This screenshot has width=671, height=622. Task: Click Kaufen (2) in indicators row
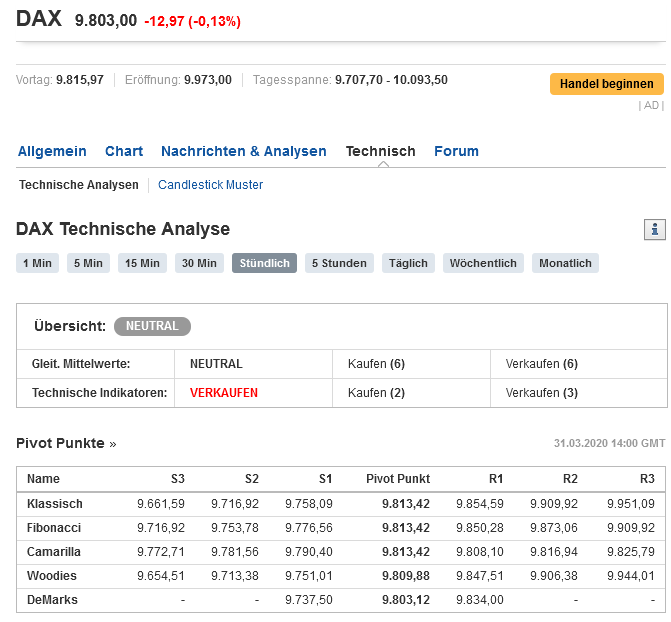coord(376,393)
